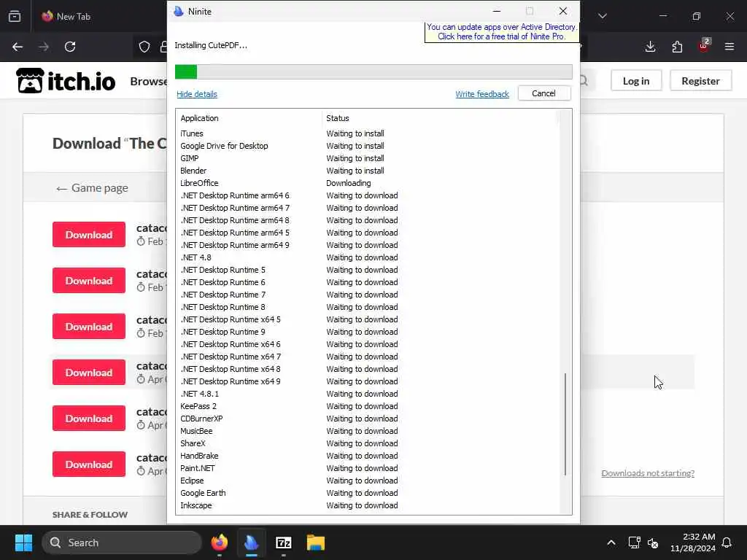Select the Paint.NET row
Viewport: 747px width, 560px height.
(x=368, y=468)
